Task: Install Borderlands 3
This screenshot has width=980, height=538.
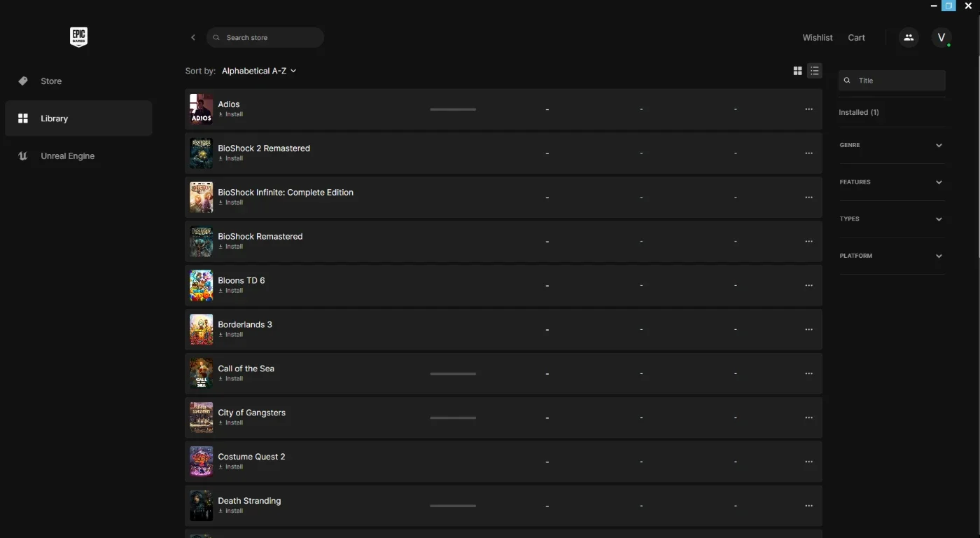Action: [231, 335]
